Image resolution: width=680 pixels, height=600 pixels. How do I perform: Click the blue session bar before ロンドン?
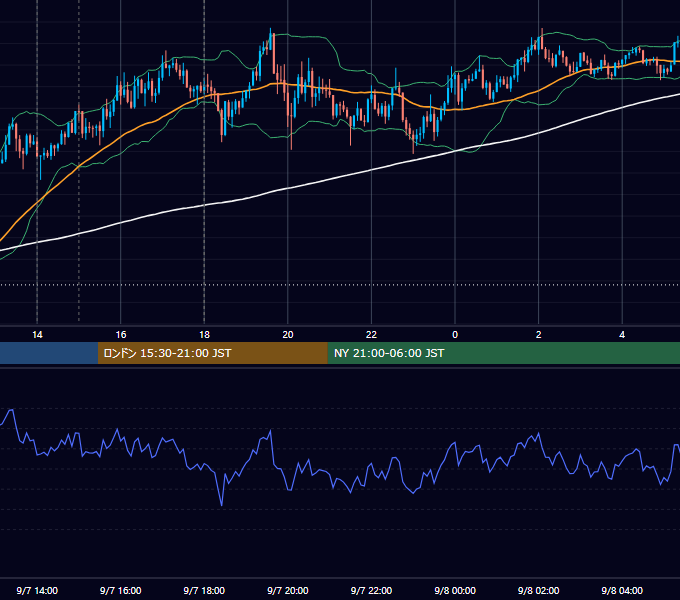click(x=49, y=353)
